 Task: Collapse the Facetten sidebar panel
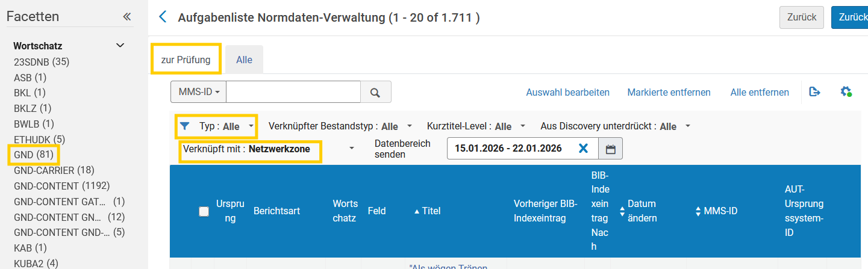pos(126,17)
